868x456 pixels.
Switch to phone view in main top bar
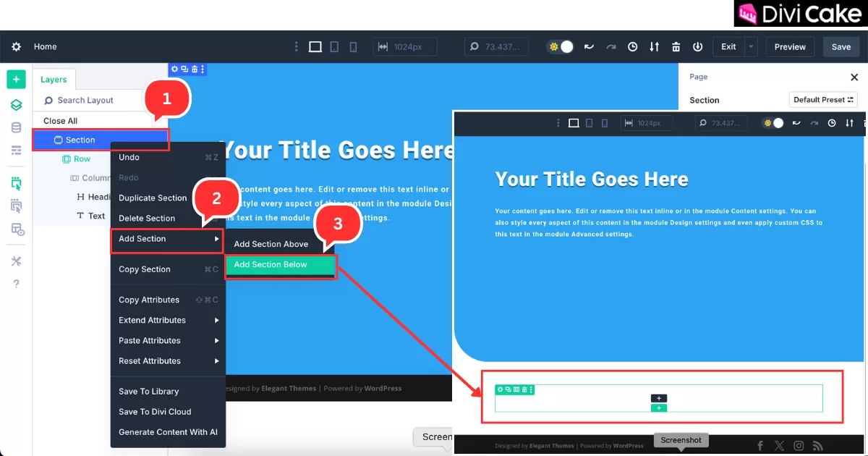pos(353,46)
